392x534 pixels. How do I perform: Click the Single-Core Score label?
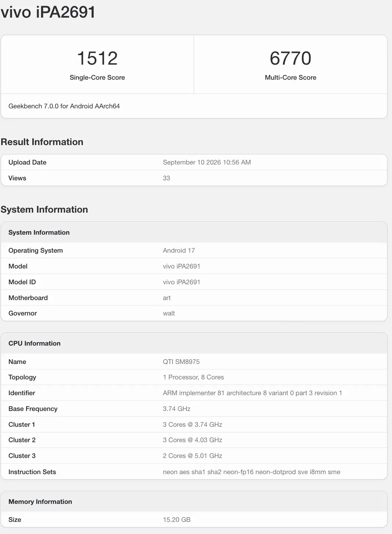point(97,77)
